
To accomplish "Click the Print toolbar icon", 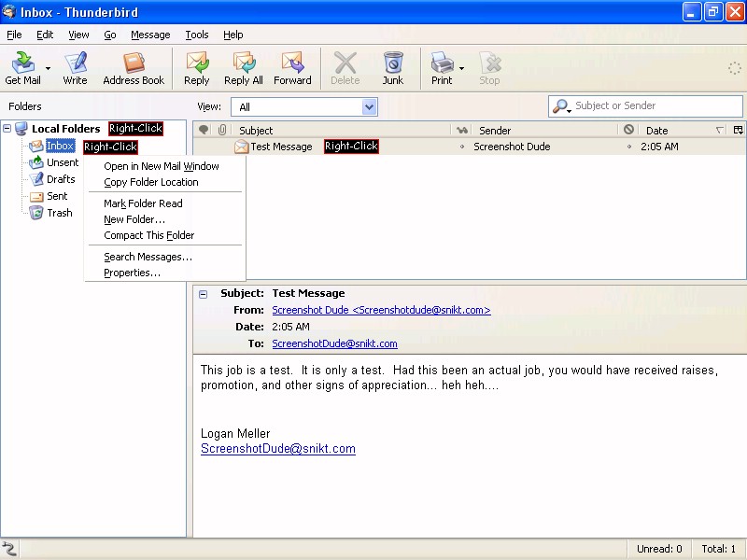I will click(442, 67).
